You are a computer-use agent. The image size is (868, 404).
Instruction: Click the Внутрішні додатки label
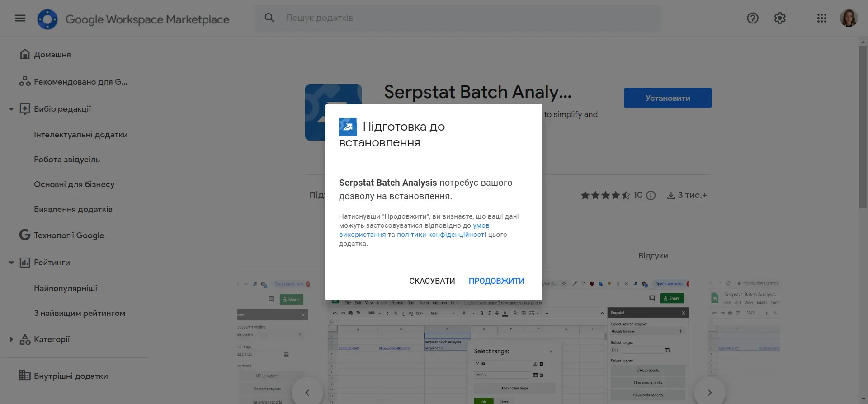click(71, 376)
